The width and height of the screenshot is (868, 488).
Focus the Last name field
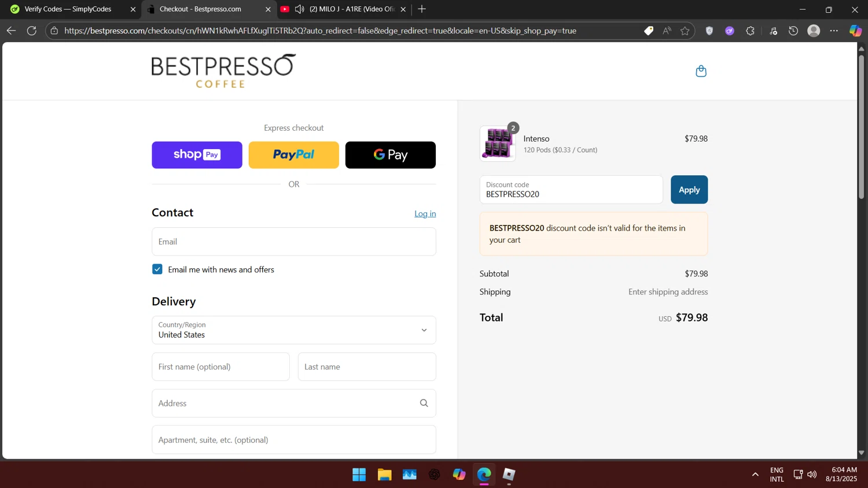coord(367,367)
